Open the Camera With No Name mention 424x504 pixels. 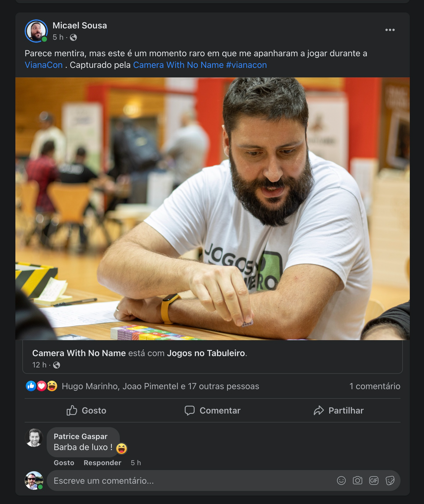178,65
